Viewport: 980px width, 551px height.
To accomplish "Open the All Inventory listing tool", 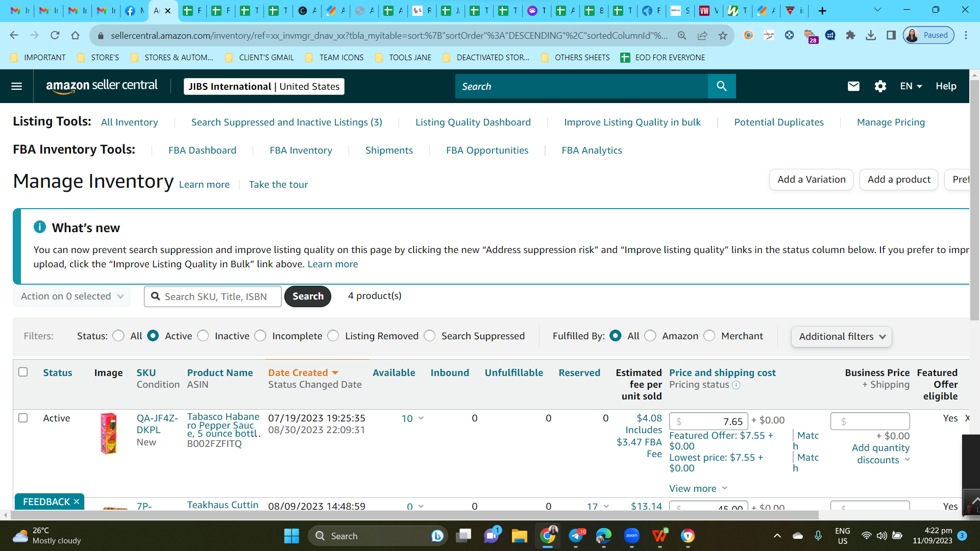I will 130,122.
